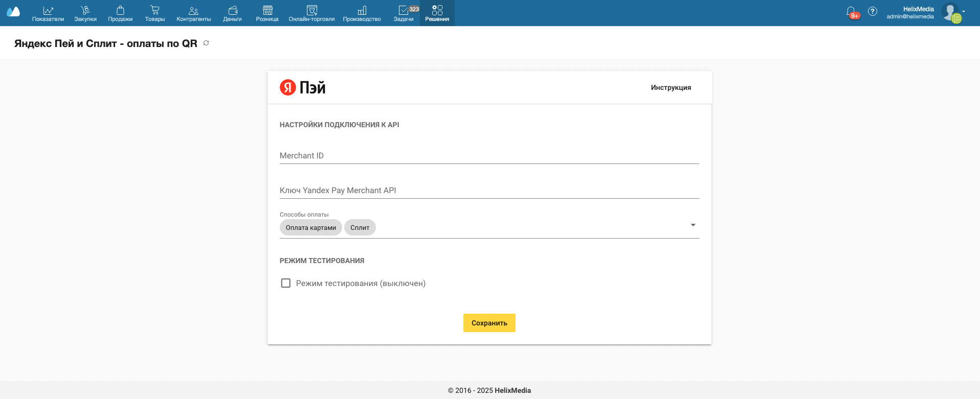Image resolution: width=980 pixels, height=399 pixels.
Task: Focus the Ключ Yandex Pay Merchant API field
Action: pyautogui.click(x=489, y=190)
